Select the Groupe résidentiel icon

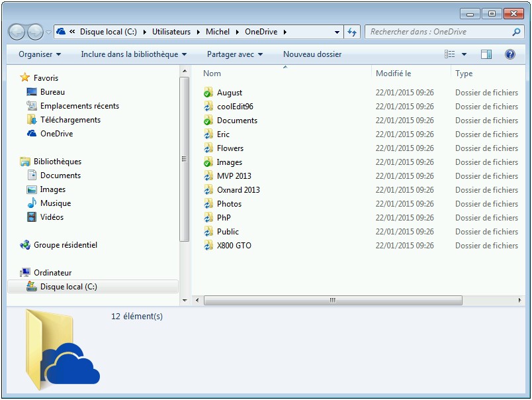(25, 245)
